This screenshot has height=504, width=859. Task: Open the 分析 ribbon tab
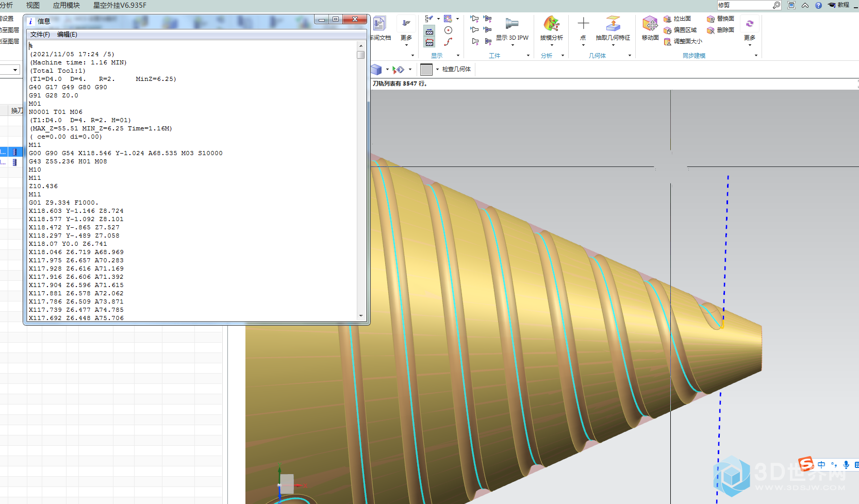coord(6,5)
